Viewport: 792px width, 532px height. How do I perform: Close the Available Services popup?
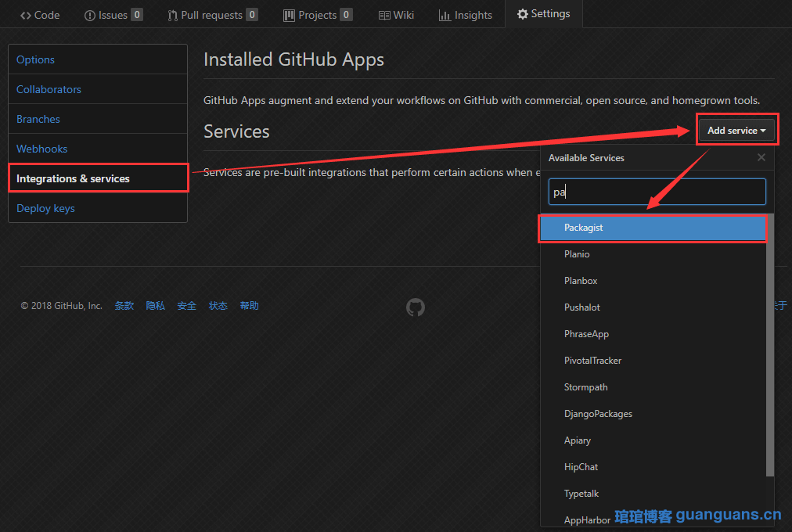tap(761, 157)
